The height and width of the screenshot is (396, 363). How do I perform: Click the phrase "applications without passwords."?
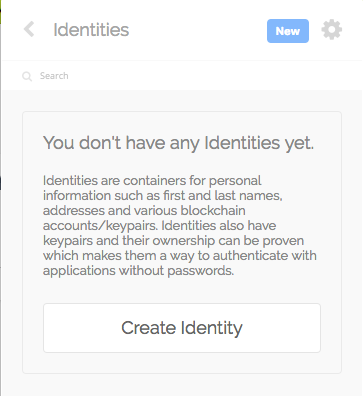pos(138,271)
